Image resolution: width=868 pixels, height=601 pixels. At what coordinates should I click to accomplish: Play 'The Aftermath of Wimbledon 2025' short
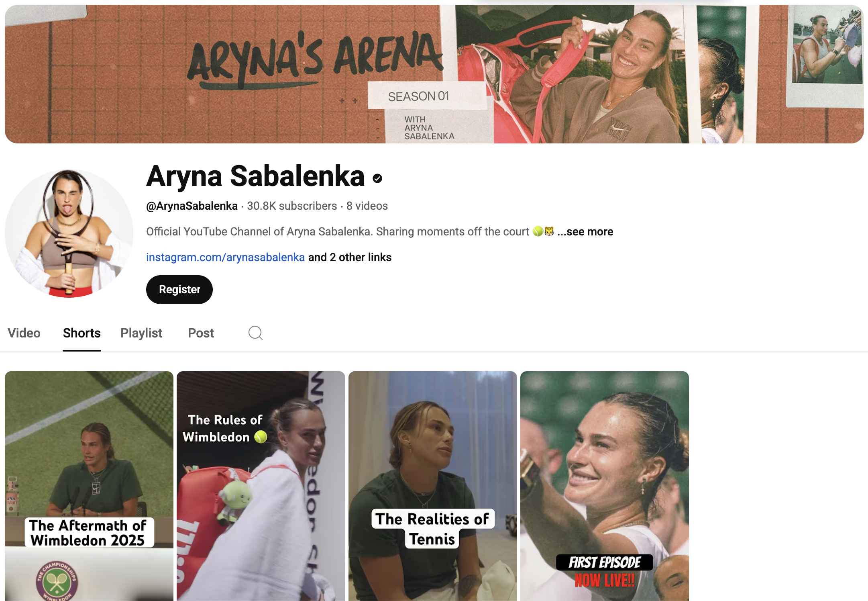(89, 486)
